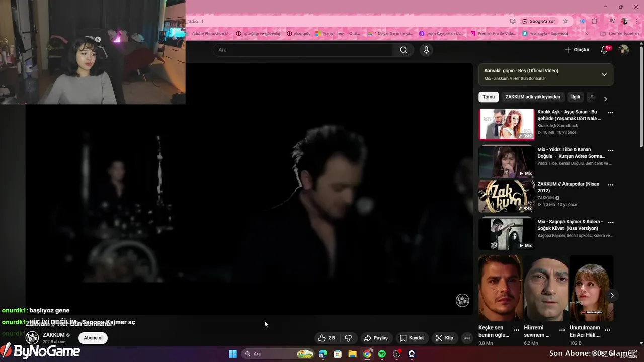Click the Oluştur create button
The height and width of the screenshot is (362, 644).
coord(577,50)
